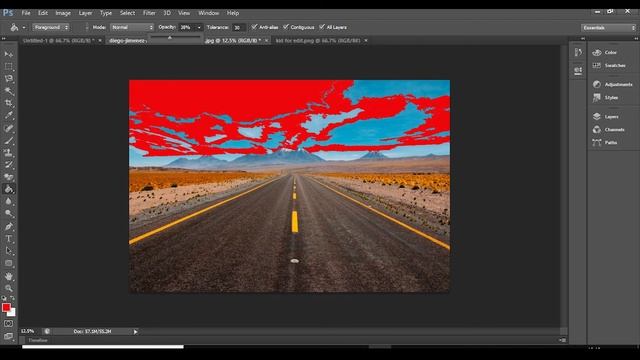This screenshot has width=640, height=360.
Task: Select the Hand tool
Action: [x=9, y=276]
